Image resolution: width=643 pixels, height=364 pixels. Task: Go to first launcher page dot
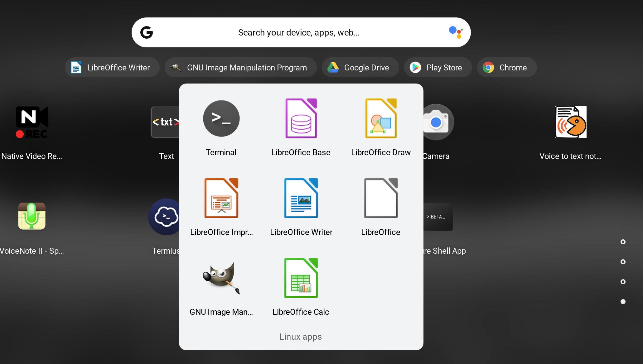pos(623,242)
